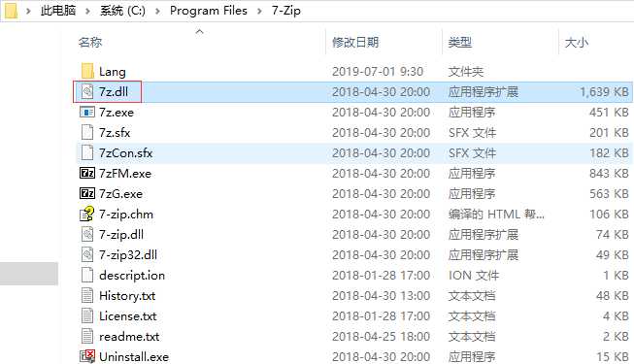The height and width of the screenshot is (364, 634).
Task: Click the 2018-04-25 18:00 date cell
Action: [381, 336]
